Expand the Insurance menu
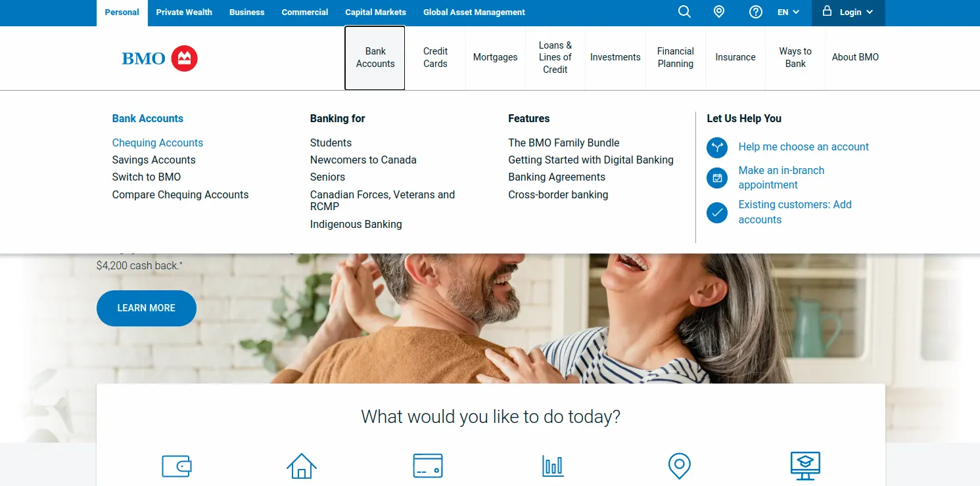The height and width of the screenshot is (486, 980). (x=735, y=58)
